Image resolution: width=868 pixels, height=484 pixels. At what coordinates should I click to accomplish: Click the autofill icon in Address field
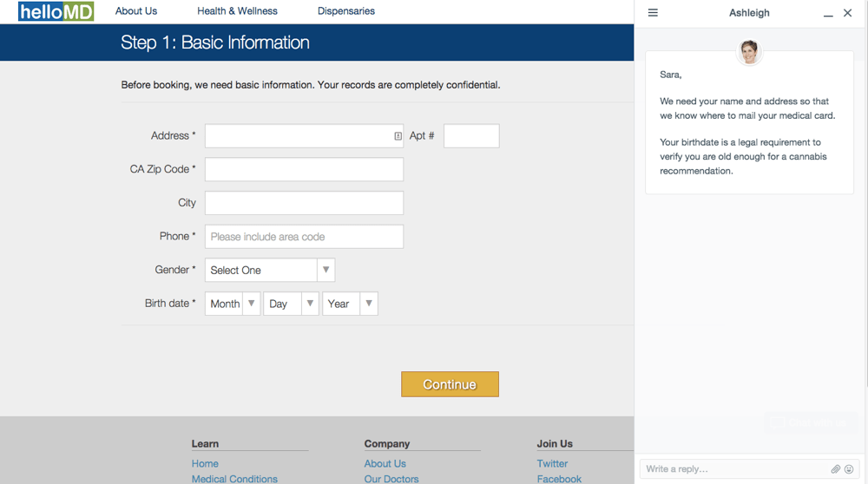(398, 136)
